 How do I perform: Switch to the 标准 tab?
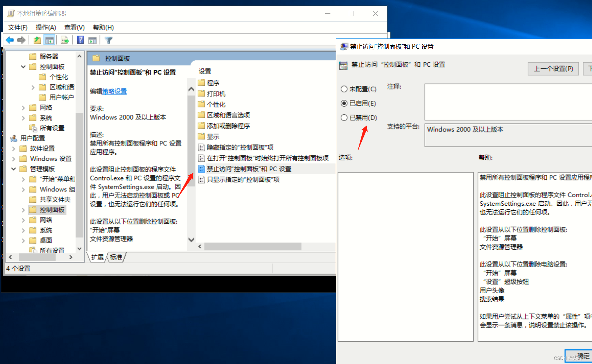click(x=116, y=257)
